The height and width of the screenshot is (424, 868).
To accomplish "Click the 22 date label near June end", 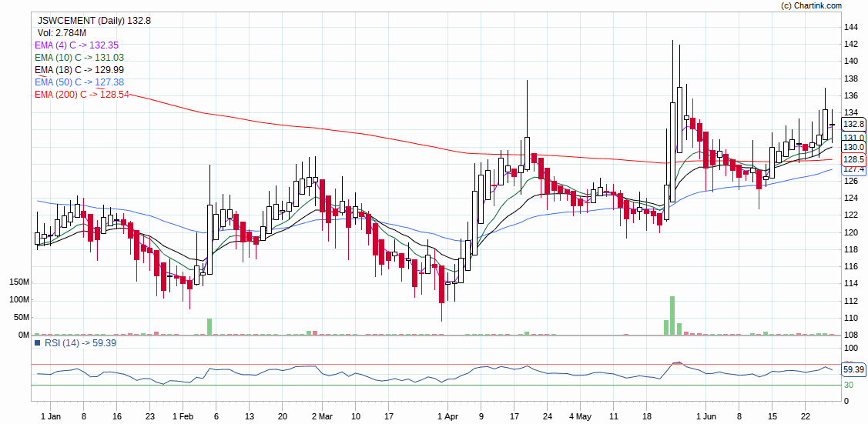I will point(806,416).
